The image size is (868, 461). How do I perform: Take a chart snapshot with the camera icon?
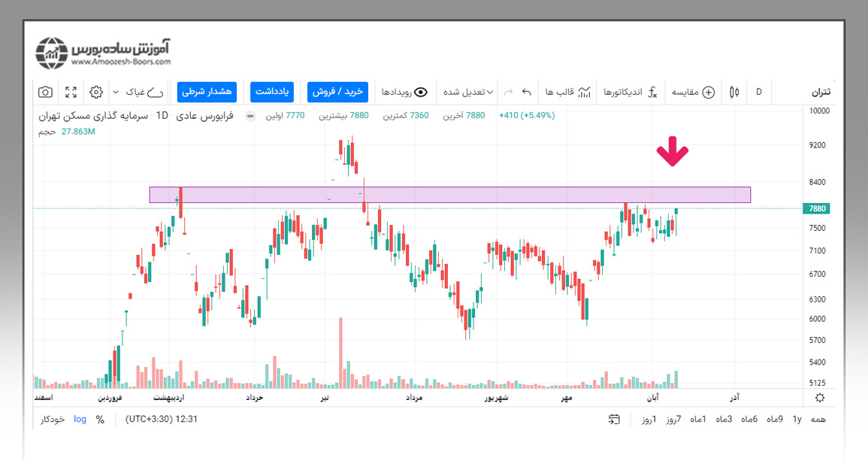click(x=46, y=92)
